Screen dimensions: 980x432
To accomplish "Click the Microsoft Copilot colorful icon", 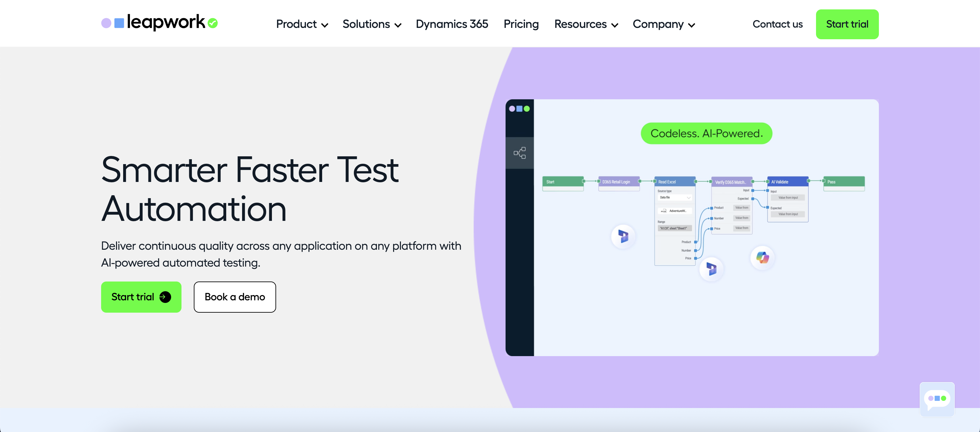I will tap(763, 258).
